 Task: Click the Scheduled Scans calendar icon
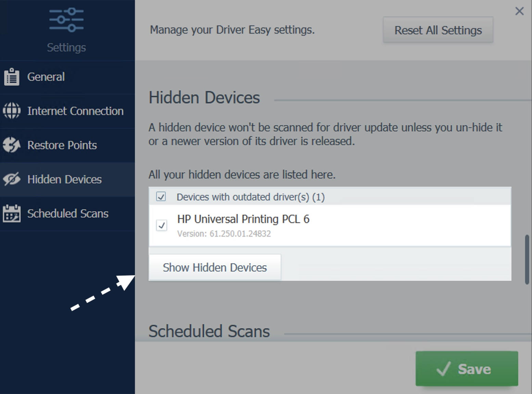click(11, 213)
